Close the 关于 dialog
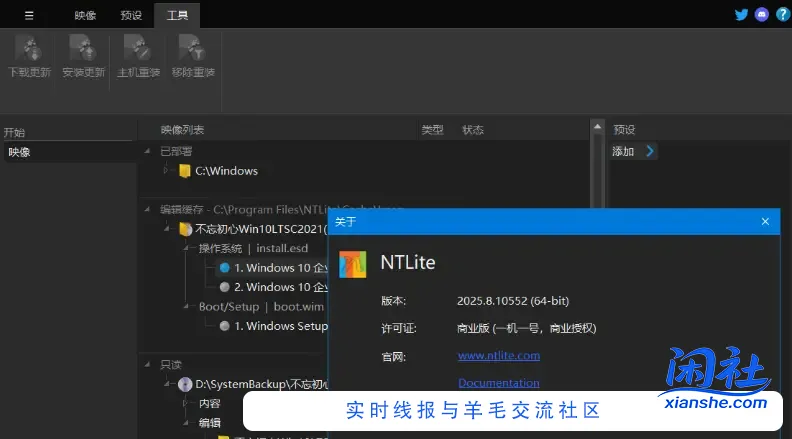The height and width of the screenshot is (439, 792). click(765, 221)
